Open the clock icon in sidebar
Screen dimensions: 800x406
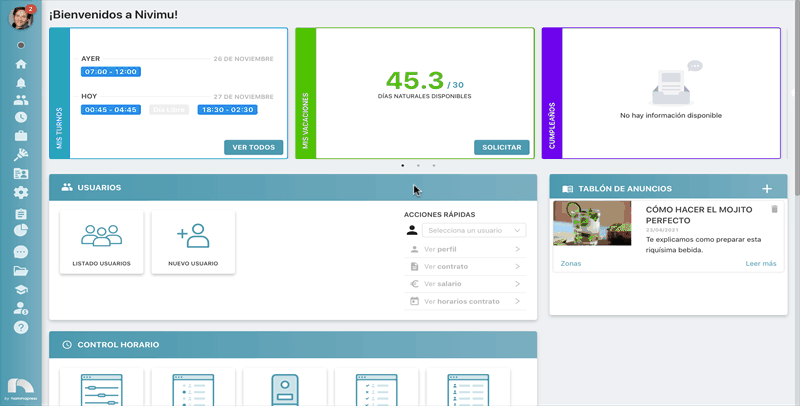coord(21,117)
